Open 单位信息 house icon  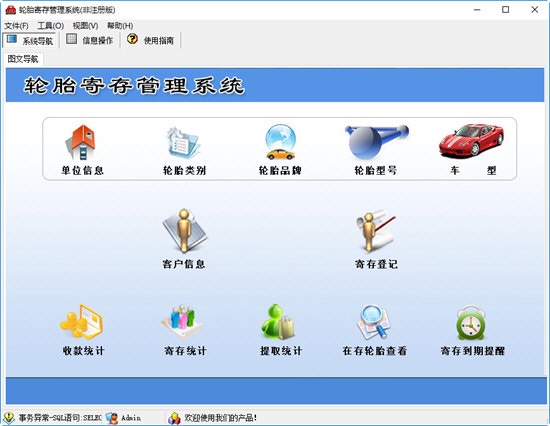click(80, 143)
